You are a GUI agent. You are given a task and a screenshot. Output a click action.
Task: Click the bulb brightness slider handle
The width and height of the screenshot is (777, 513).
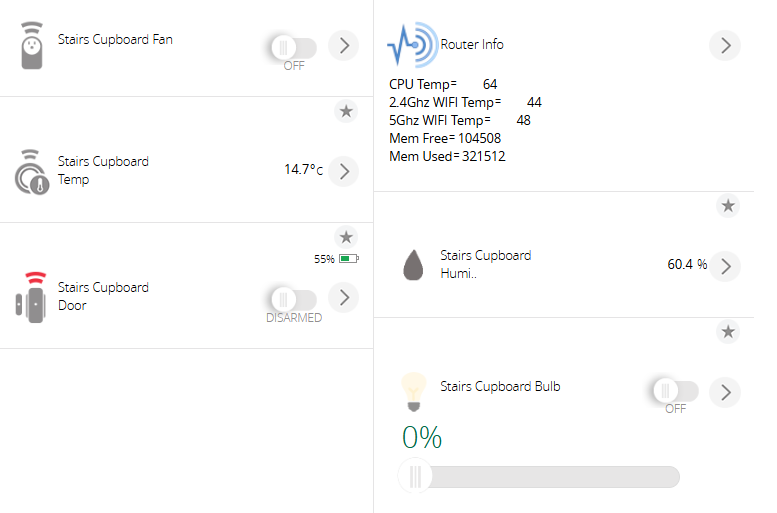pyautogui.click(x=416, y=477)
